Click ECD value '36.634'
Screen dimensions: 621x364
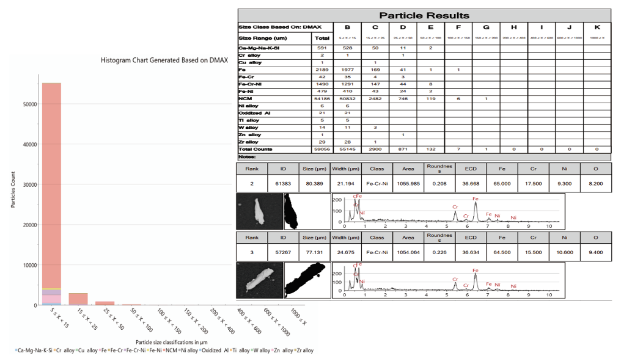pos(471,252)
